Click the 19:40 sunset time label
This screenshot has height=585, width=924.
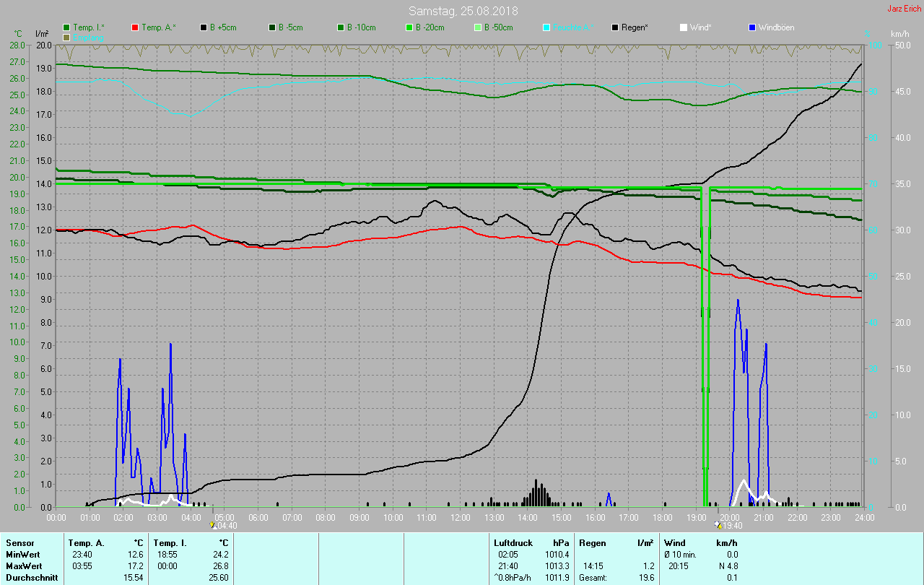coord(731,526)
